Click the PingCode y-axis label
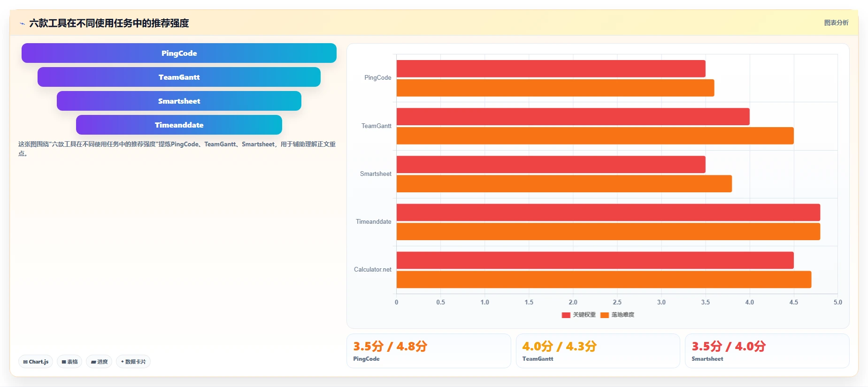Viewport: 868px width, 387px height. pos(377,78)
